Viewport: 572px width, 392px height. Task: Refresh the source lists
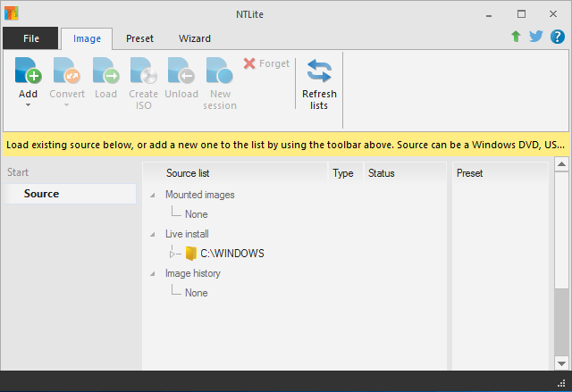pyautogui.click(x=319, y=71)
